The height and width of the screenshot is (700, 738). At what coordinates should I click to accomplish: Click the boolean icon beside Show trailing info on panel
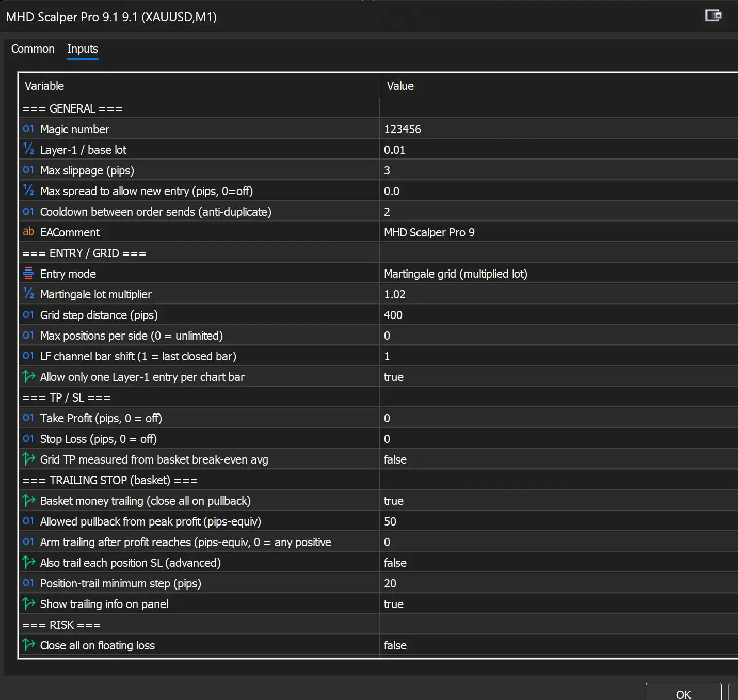28,603
